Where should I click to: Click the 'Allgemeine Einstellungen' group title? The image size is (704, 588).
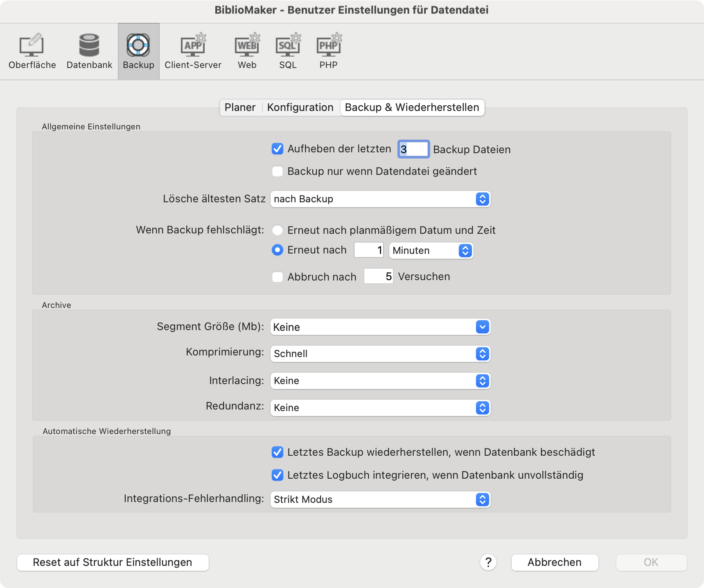pyautogui.click(x=91, y=127)
